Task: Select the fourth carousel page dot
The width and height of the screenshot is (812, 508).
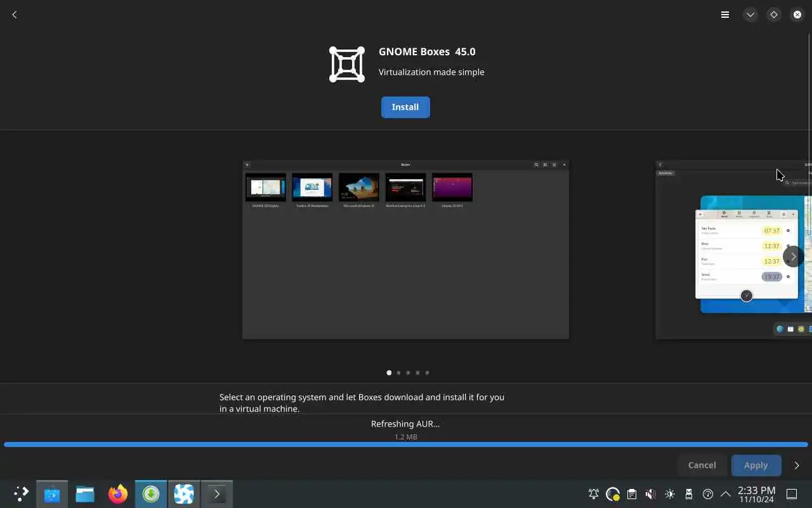Action: pyautogui.click(x=417, y=373)
